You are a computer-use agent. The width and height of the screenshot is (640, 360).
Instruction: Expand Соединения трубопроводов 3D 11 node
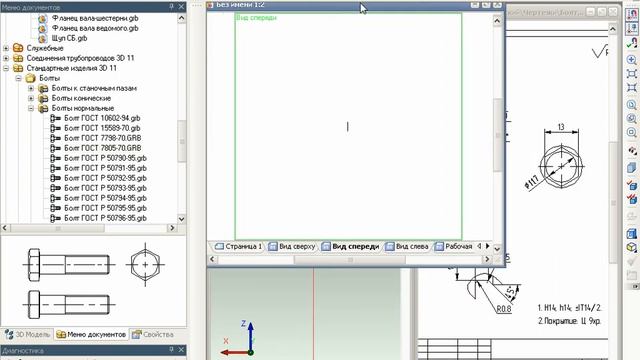(x=6, y=58)
